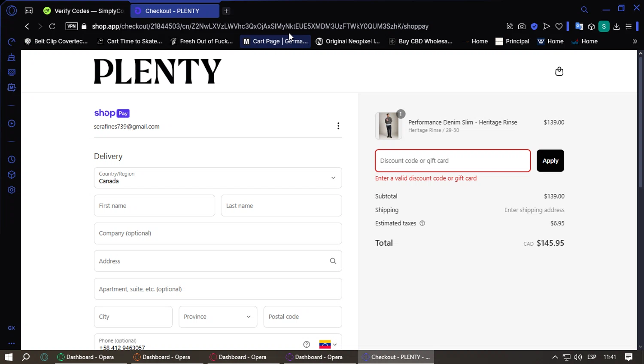Go back to the previous page
This screenshot has width=644, height=364.
pyautogui.click(x=27, y=26)
